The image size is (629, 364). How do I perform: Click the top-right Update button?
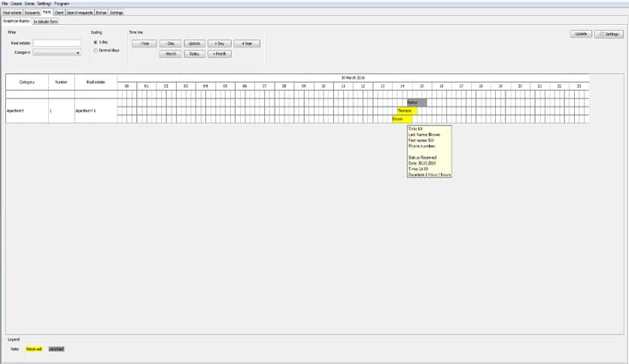pyautogui.click(x=581, y=34)
